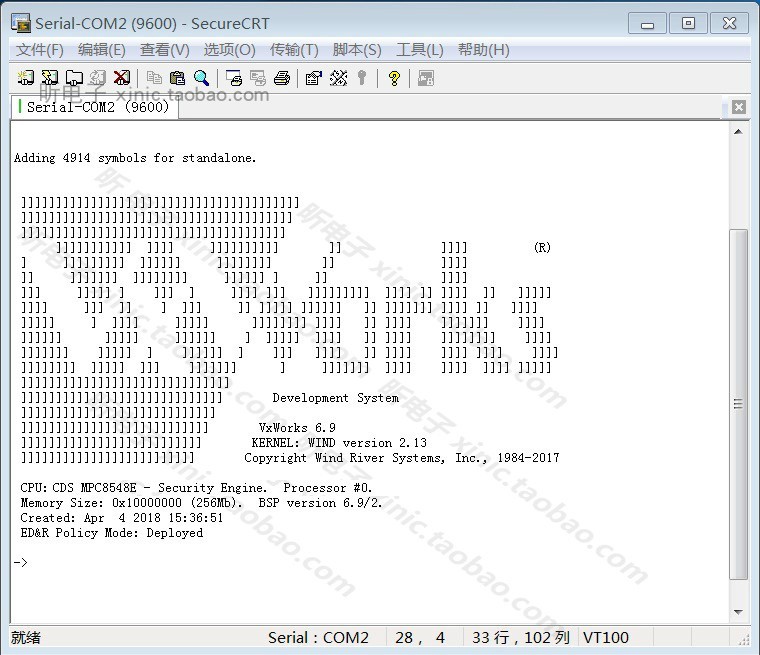The image size is (760, 655).
Task: Maximize the SecureCRT window
Action: (x=688, y=23)
